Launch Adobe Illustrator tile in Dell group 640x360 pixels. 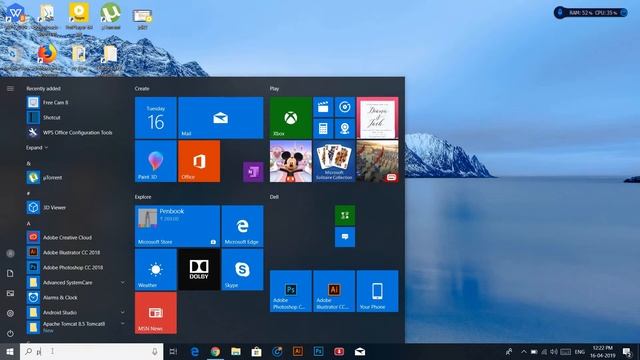tap(334, 291)
